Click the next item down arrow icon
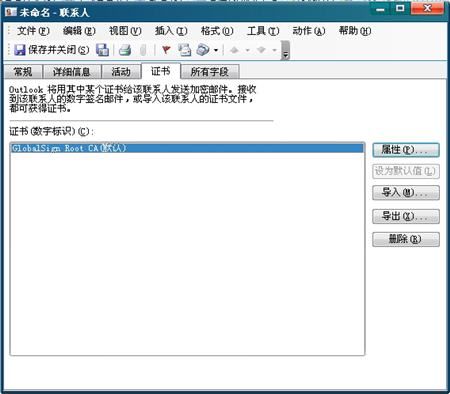The width and height of the screenshot is (450, 394). tap(261, 50)
